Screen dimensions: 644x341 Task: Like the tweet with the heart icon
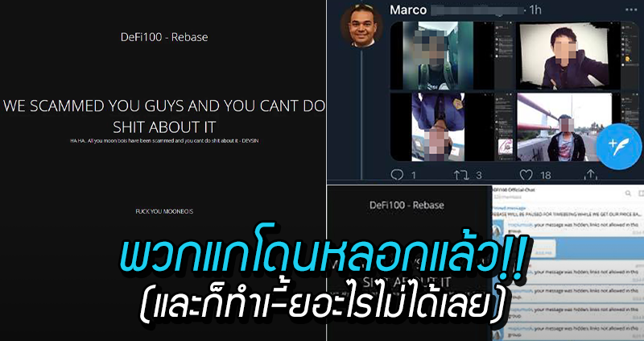(526, 176)
